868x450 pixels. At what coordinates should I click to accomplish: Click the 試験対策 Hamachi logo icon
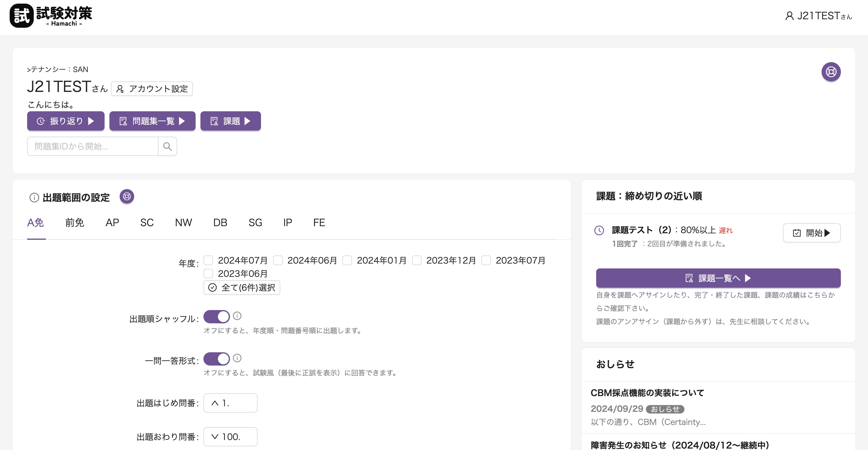[22, 16]
